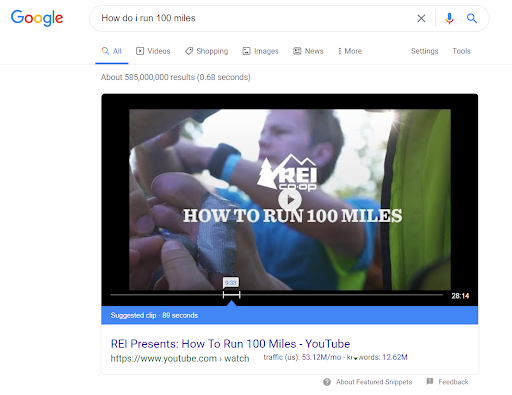Click the Feedback flag icon
512x395 pixels.
pyautogui.click(x=430, y=381)
